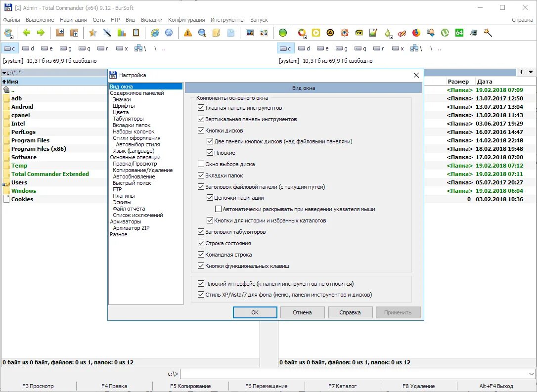The height and width of the screenshot is (392, 537).
Task: Select 'Шрифты' in settings tree
Action: (124, 106)
